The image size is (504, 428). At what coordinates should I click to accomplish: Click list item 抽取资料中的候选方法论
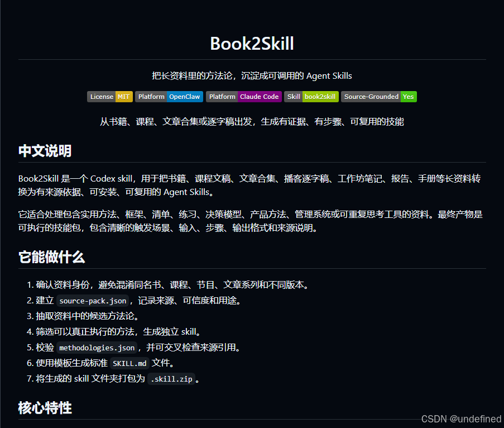87,316
